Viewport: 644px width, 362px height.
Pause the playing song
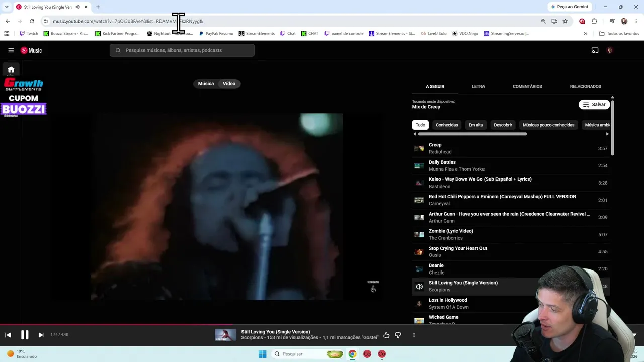click(x=25, y=335)
